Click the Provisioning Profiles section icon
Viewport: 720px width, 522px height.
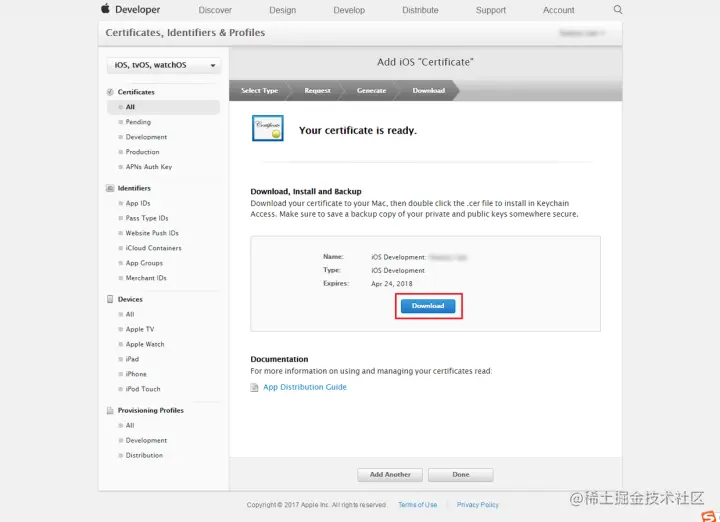pos(110,410)
